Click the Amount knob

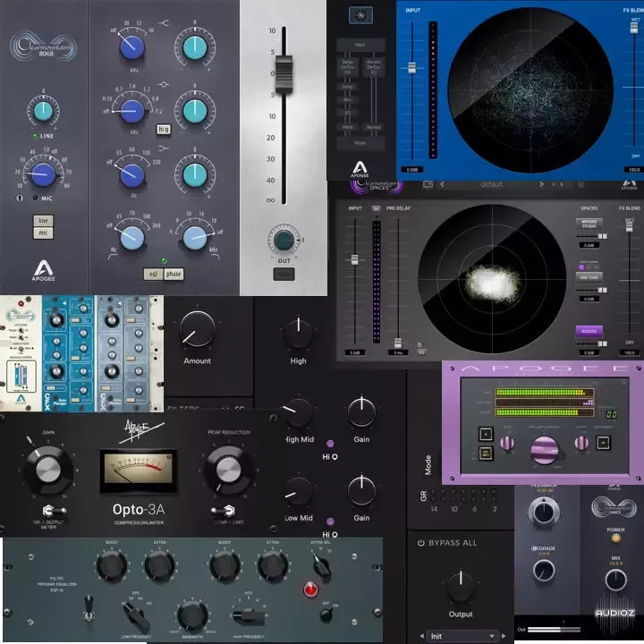(x=198, y=329)
